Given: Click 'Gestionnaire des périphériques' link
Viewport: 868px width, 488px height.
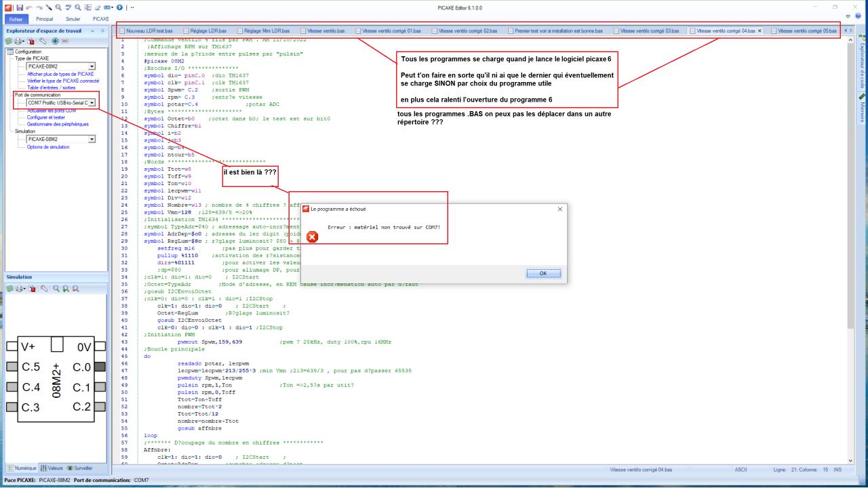Looking at the screenshot, I should click(57, 124).
